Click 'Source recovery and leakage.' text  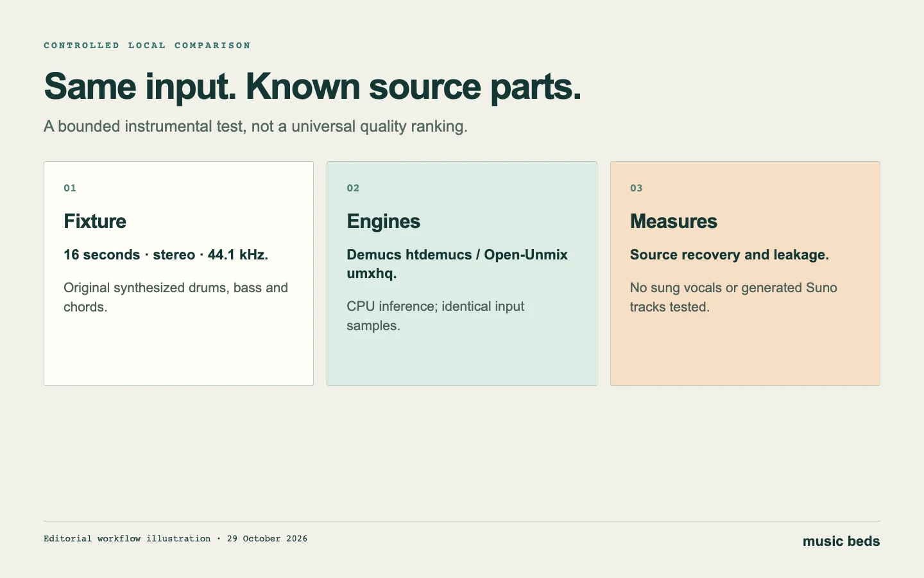730,255
